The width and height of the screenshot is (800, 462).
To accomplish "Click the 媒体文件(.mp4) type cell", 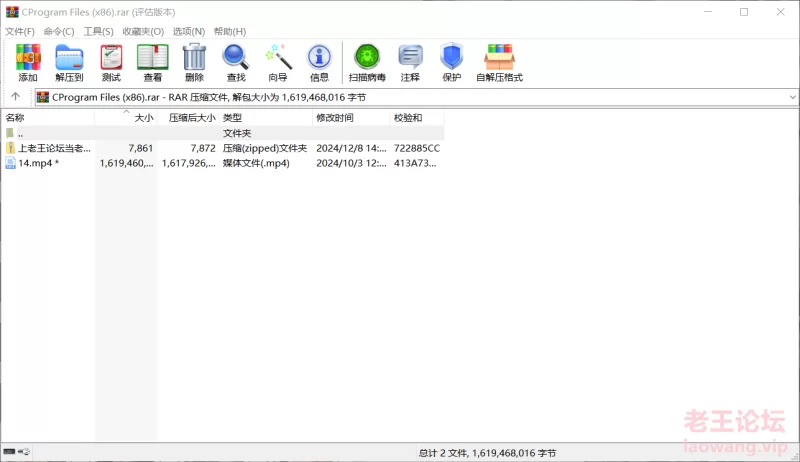I will (x=256, y=163).
